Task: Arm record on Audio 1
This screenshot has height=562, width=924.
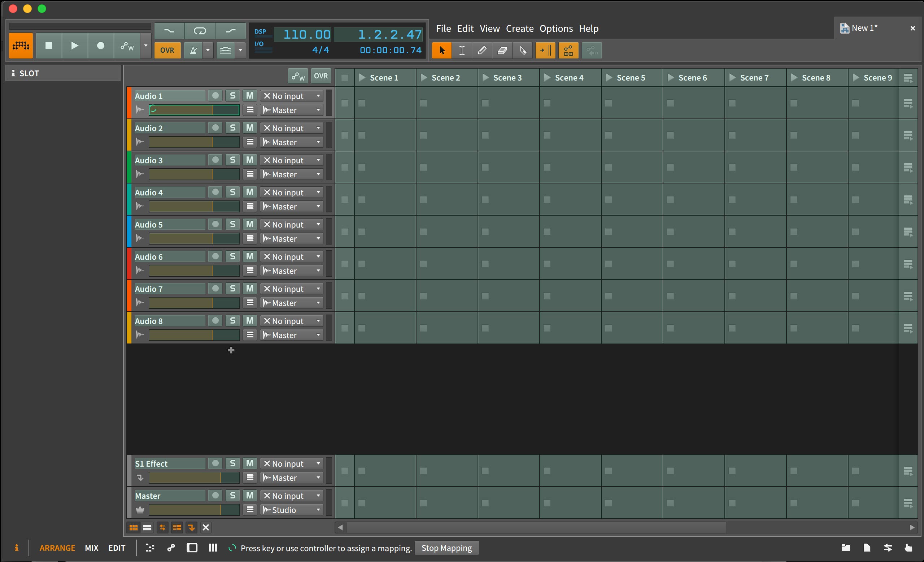Action: 215,95
